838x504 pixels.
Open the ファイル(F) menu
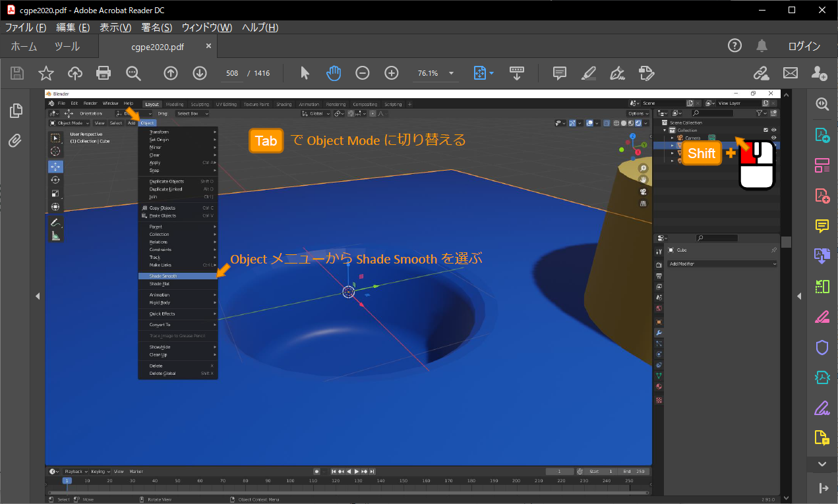click(26, 28)
